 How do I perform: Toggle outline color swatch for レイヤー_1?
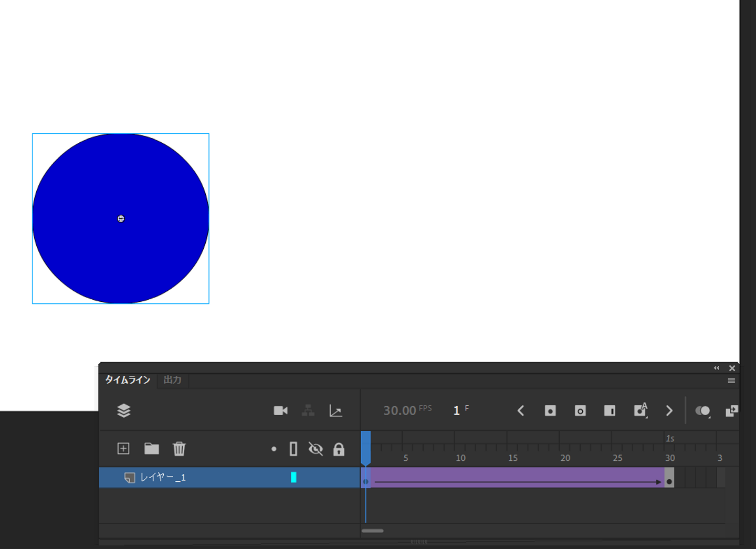point(293,477)
